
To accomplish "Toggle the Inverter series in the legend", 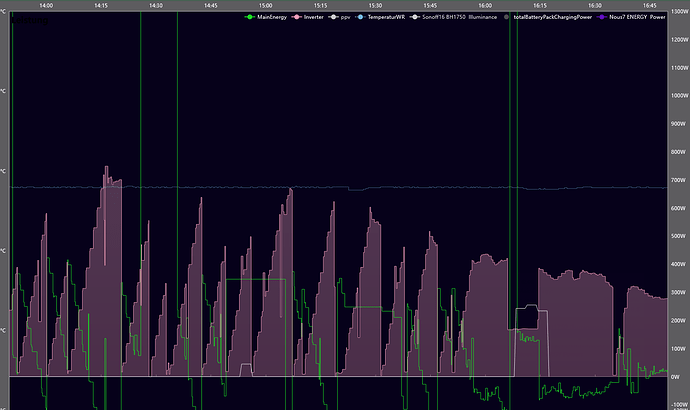I will [307, 17].
